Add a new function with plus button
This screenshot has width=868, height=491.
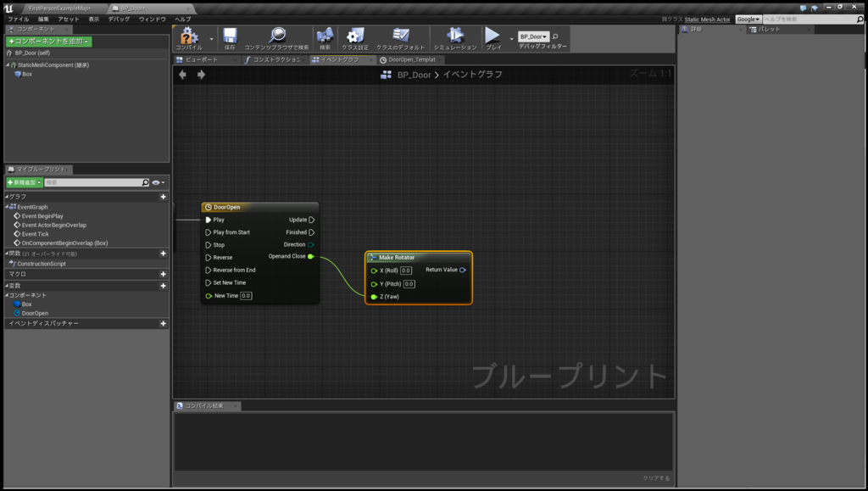(164, 254)
